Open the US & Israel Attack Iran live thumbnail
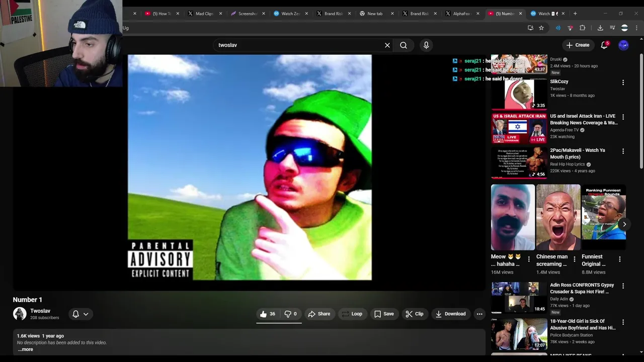The image size is (644, 362). pyautogui.click(x=519, y=128)
